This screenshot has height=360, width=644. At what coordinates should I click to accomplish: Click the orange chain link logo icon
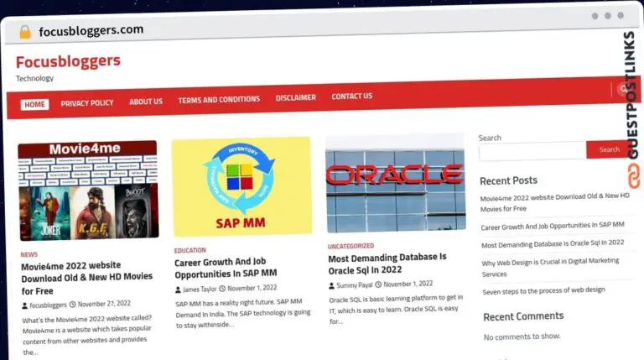(x=634, y=176)
